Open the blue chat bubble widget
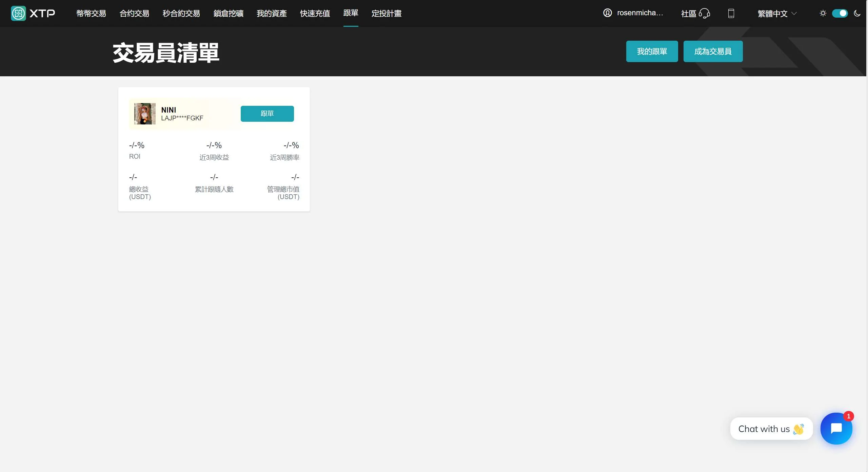 836,429
